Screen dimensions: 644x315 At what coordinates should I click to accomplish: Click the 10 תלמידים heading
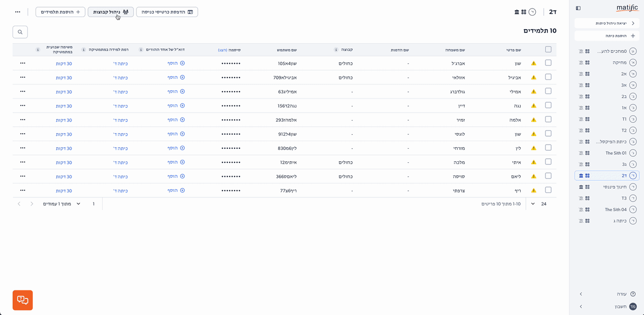pyautogui.click(x=540, y=31)
